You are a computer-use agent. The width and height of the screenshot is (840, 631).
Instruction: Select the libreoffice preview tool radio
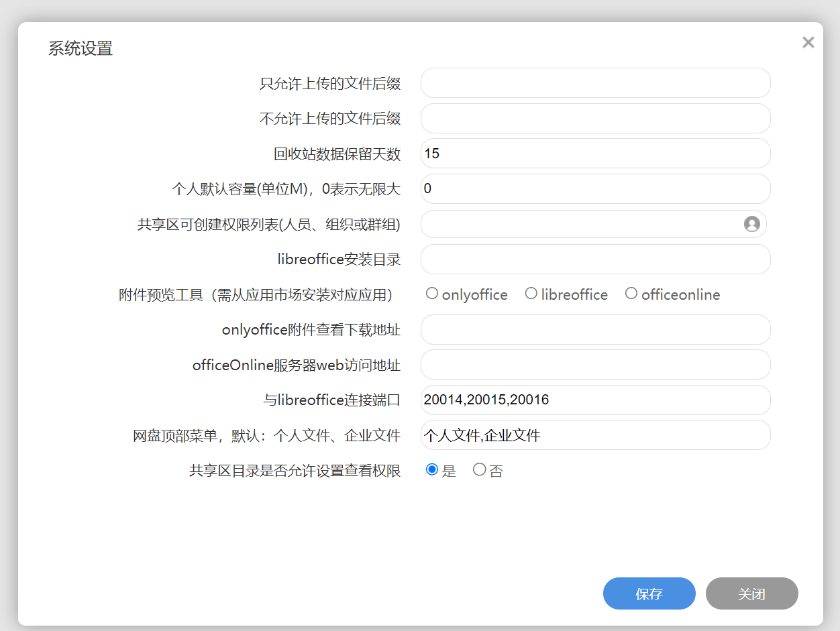pyautogui.click(x=531, y=293)
